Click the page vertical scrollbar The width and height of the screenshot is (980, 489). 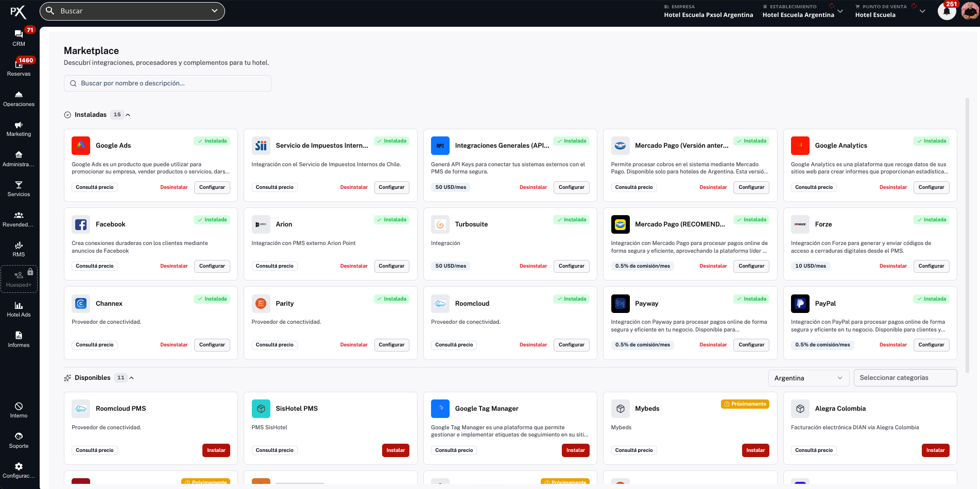(967, 235)
